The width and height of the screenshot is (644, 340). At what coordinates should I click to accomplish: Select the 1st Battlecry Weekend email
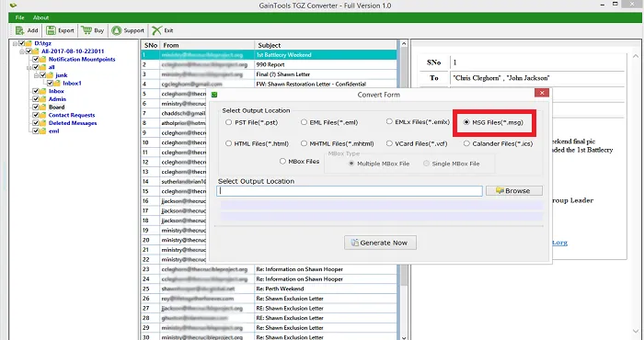[x=270, y=55]
